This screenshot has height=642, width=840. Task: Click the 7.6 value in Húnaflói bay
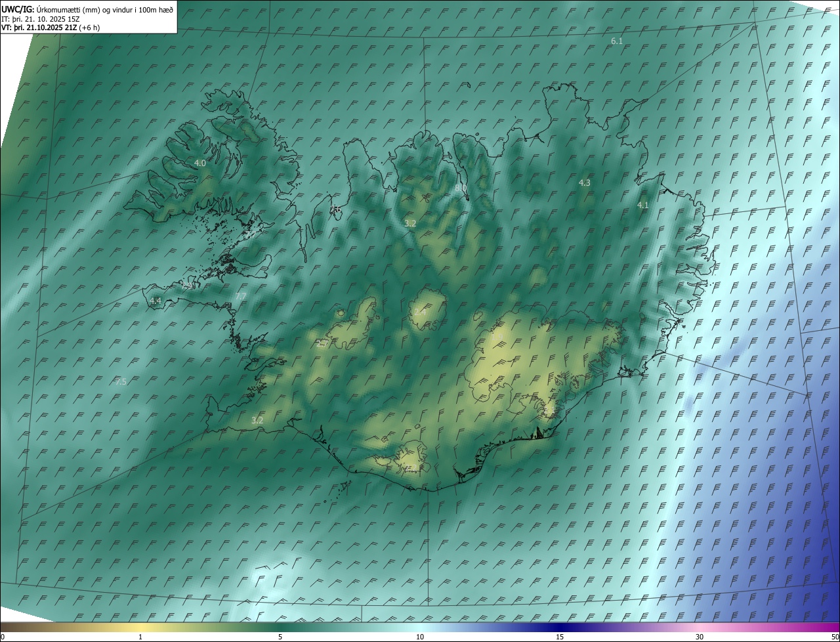335,209
